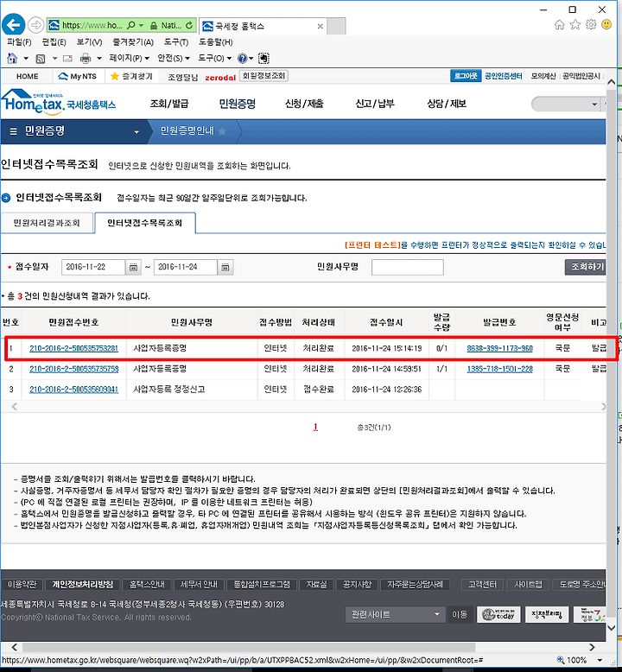Image resolution: width=622 pixels, height=672 pixels.
Task: Expand the dropdown arrow next to printer icon
Action: [99, 58]
